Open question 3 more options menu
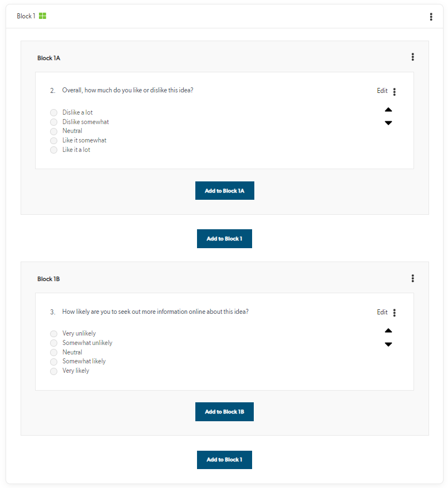The image size is (448, 488). pyautogui.click(x=395, y=313)
